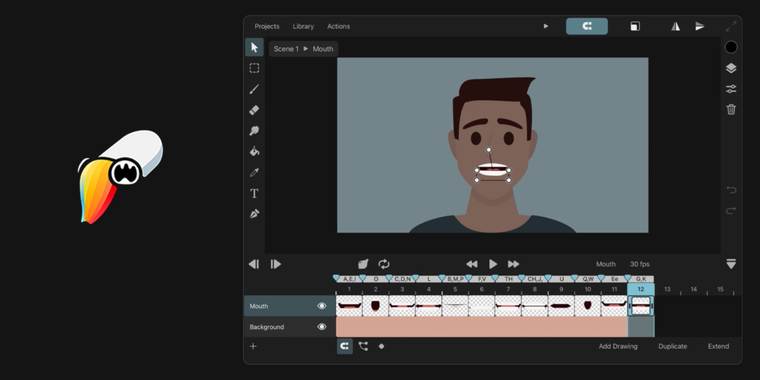The height and width of the screenshot is (380, 760).
Task: Click Duplicate button
Action: [672, 346]
